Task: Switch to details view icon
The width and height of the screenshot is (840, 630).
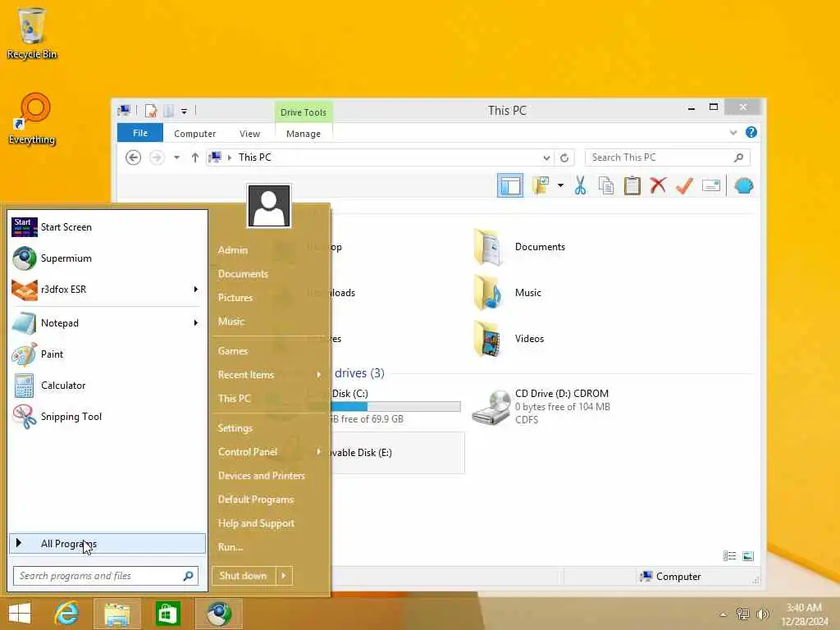Action: [x=729, y=555]
